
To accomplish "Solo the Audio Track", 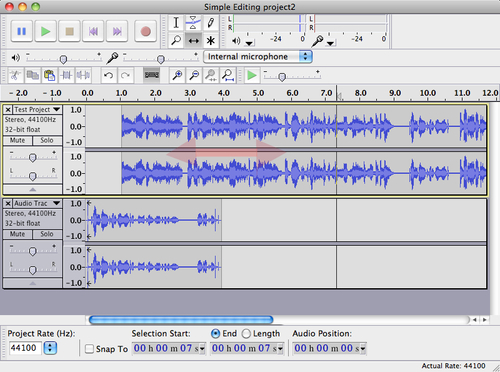I will (x=47, y=234).
